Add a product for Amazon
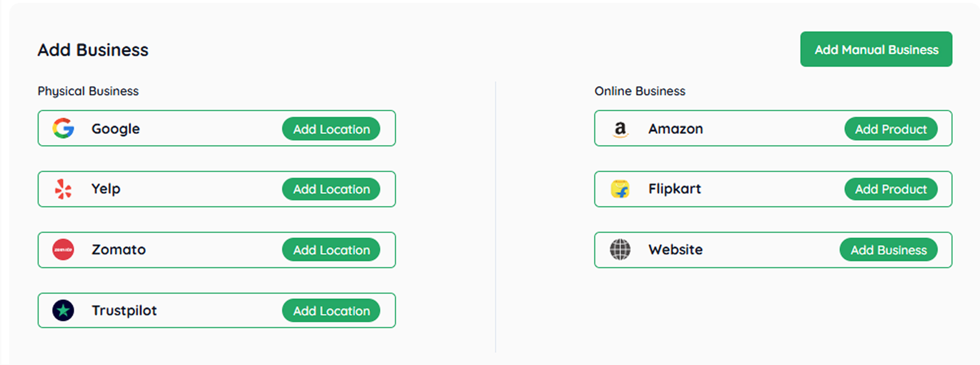The image size is (980, 365). [x=891, y=129]
